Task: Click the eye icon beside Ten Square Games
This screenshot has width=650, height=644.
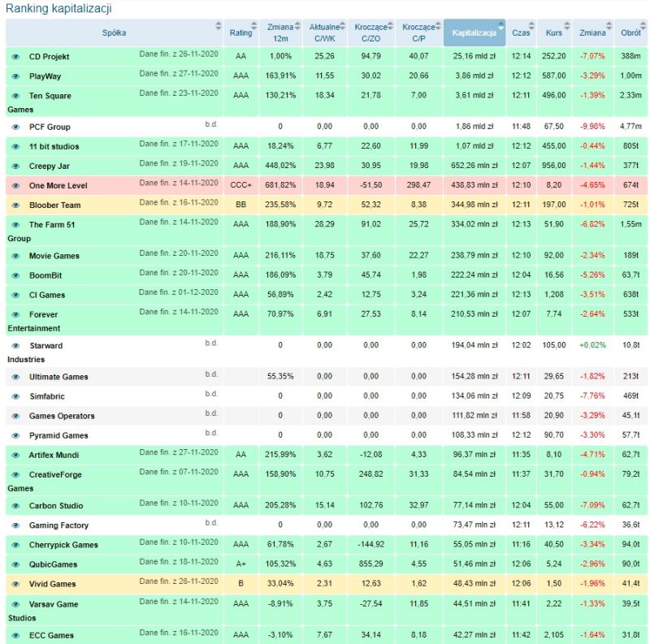Action: (x=15, y=96)
